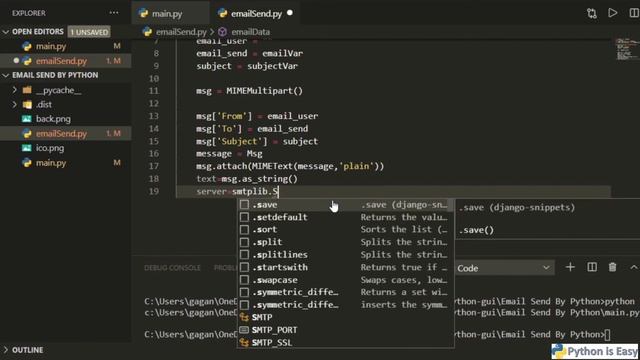Image resolution: width=640 pixels, height=360 pixels.
Task: Pick the .splitlines suggestion
Action: (345, 255)
